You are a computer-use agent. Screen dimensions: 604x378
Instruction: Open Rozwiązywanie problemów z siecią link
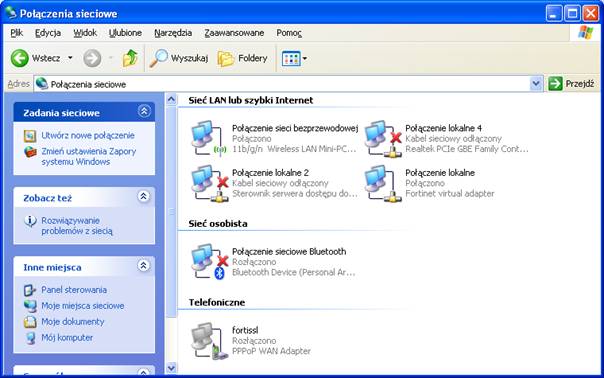77,226
